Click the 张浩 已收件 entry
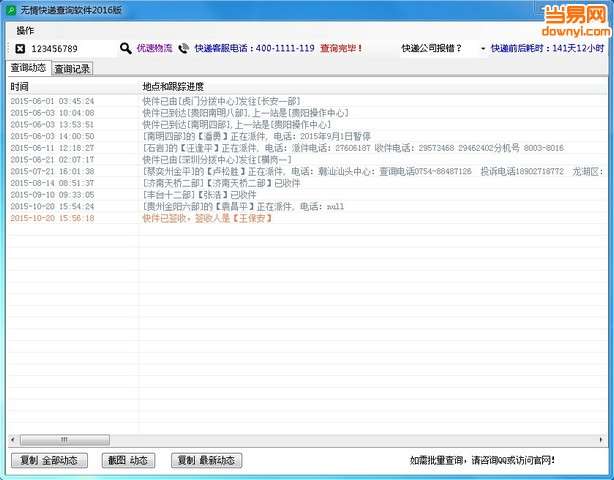This screenshot has height=480, width=614. coord(199,195)
